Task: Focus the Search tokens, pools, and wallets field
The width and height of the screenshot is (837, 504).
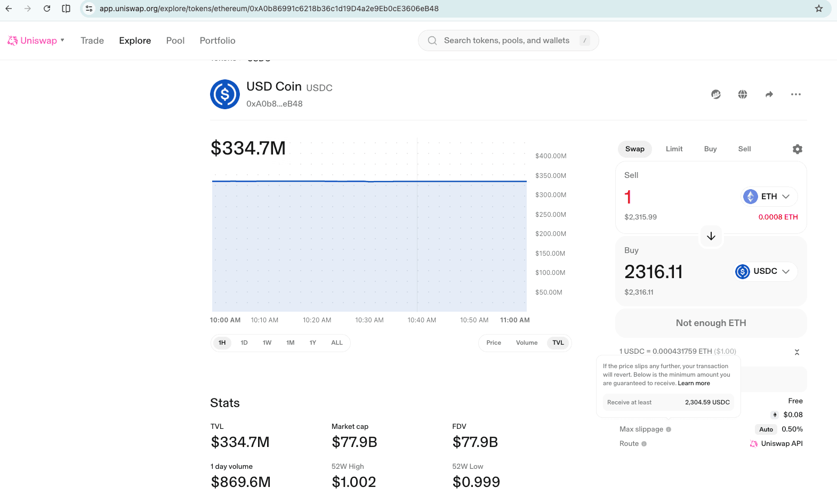Action: coord(508,40)
